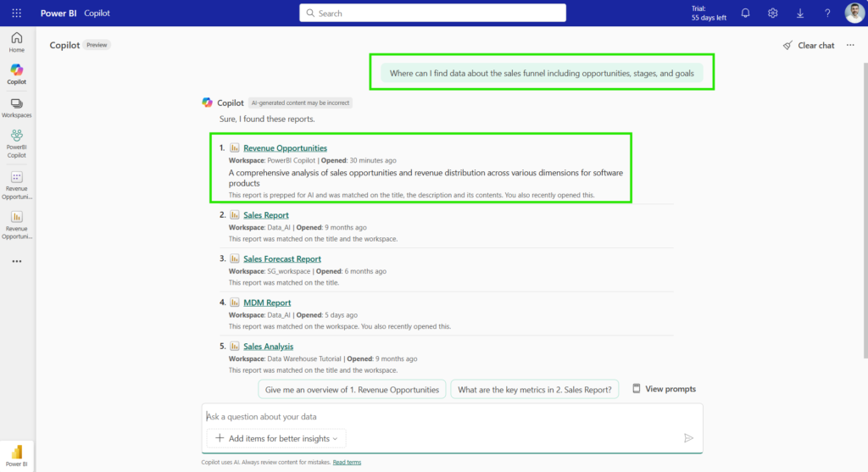Open more options ellipsis beside Clear chat
Viewport: 868px width, 472px height.
click(850, 46)
